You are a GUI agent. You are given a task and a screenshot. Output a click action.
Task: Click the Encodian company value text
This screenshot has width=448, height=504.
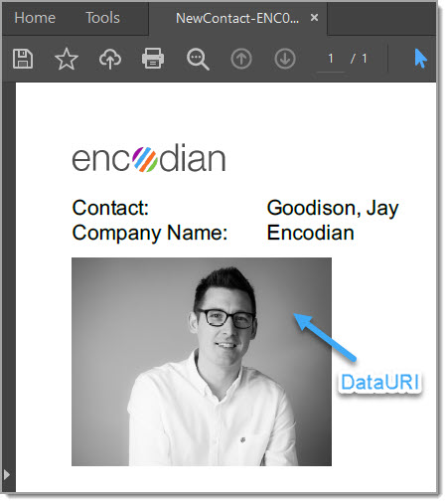311,233
